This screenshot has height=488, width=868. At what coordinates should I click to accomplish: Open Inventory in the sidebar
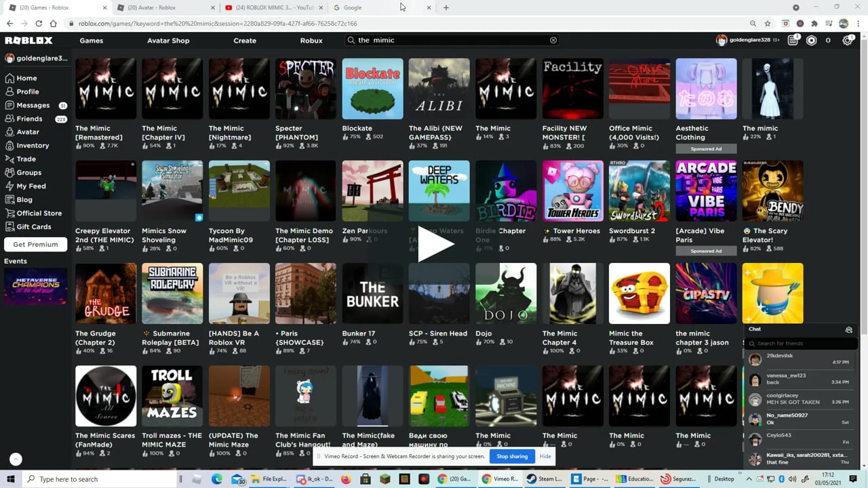pos(34,145)
